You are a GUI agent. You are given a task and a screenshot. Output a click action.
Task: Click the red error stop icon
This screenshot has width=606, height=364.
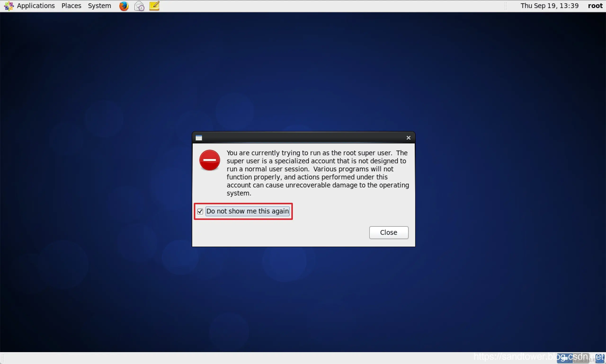point(209,160)
